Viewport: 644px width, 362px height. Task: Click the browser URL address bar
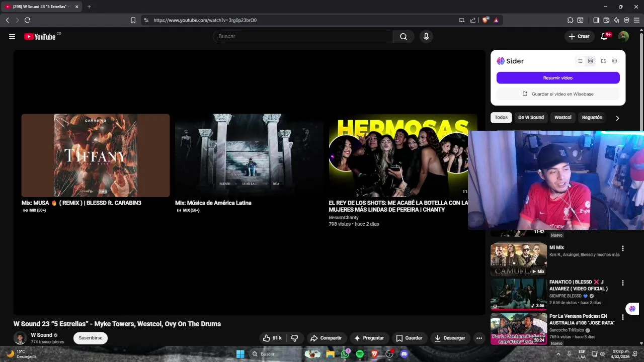pos(302,20)
